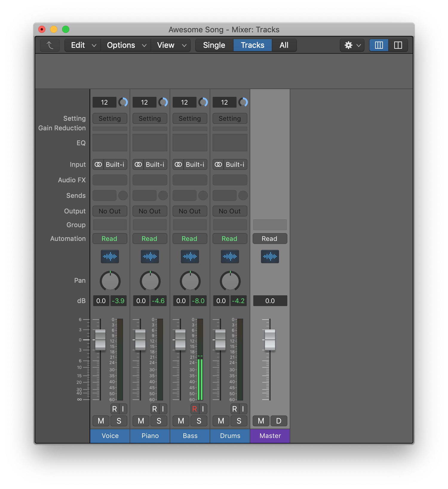Click the Master channel waveform icon
The image size is (448, 489).
tap(270, 256)
